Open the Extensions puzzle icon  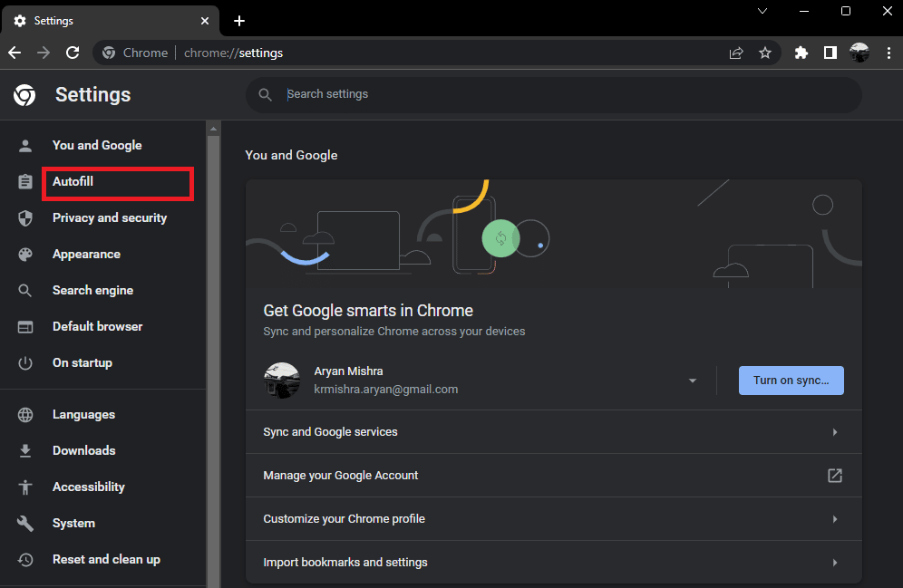click(801, 53)
